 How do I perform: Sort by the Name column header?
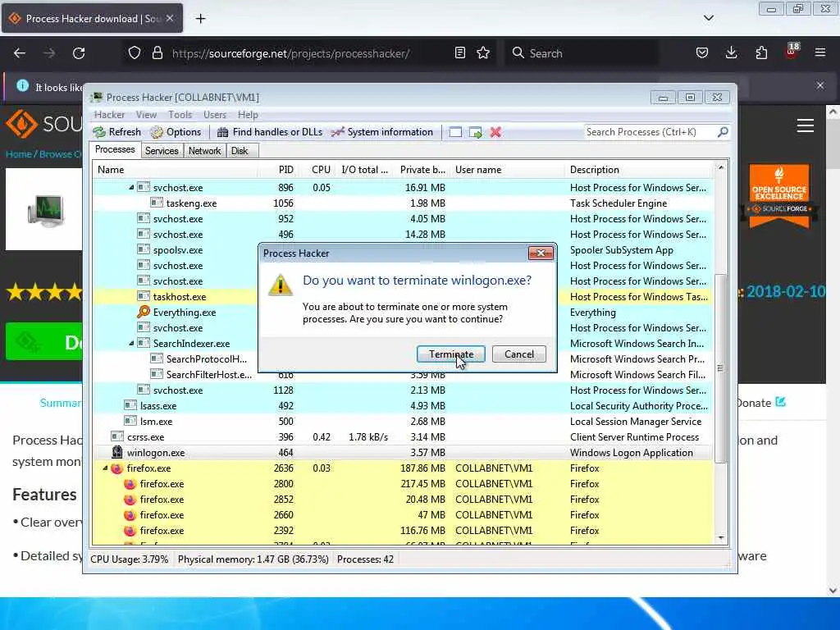click(176, 170)
